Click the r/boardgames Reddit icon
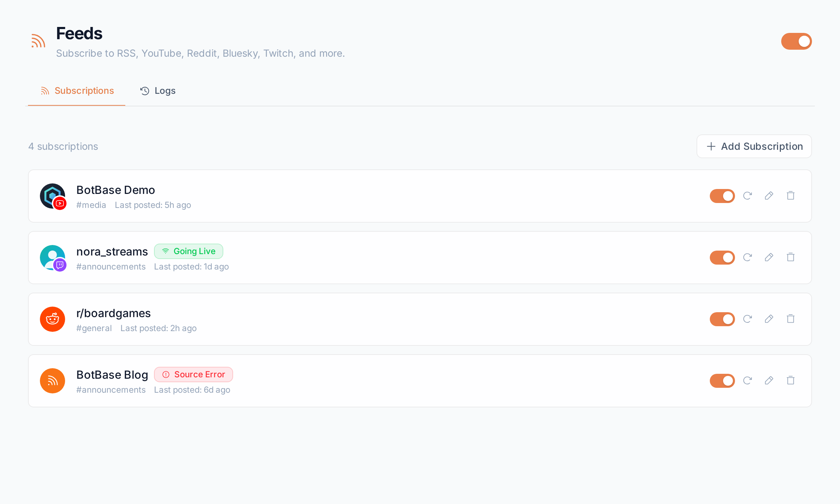The height and width of the screenshot is (504, 840). (52, 319)
